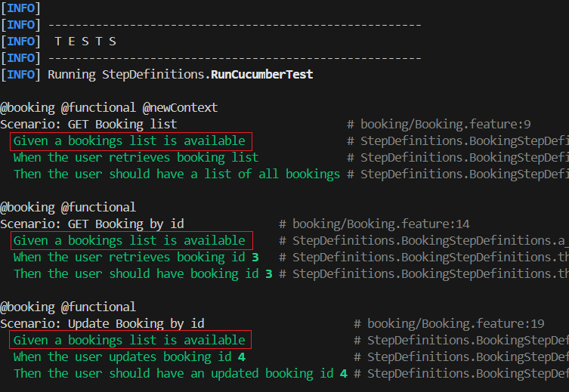
Task: Click red-boxed Given step under GET Booking by id
Action: point(131,241)
